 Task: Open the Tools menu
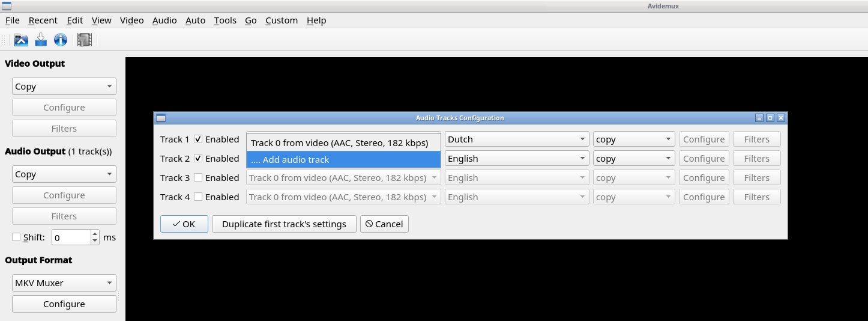(225, 20)
